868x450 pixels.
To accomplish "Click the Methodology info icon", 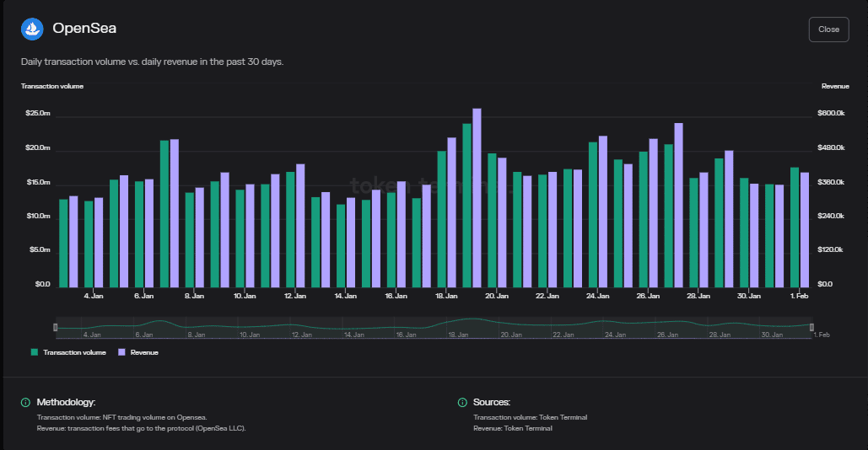I will click(25, 403).
